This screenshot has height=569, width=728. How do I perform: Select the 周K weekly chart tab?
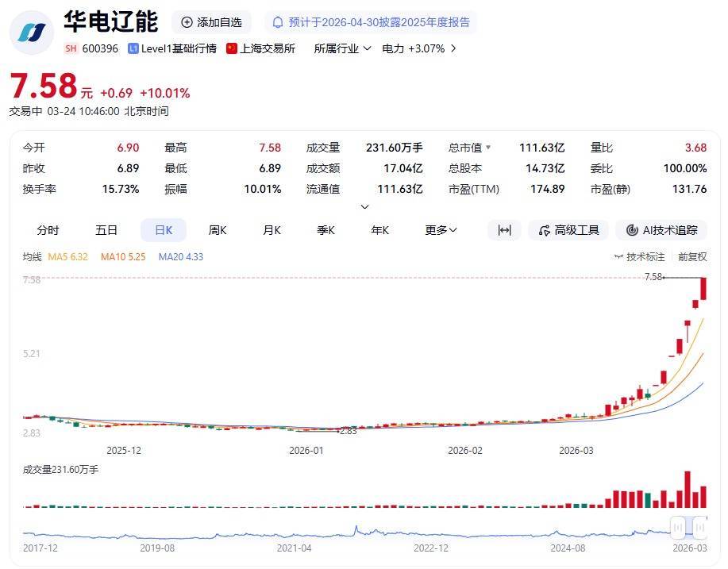point(217,230)
